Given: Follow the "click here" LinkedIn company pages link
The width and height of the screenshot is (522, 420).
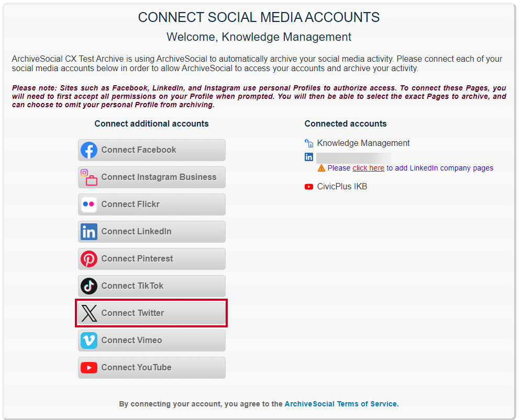Looking at the screenshot, I should (x=368, y=168).
